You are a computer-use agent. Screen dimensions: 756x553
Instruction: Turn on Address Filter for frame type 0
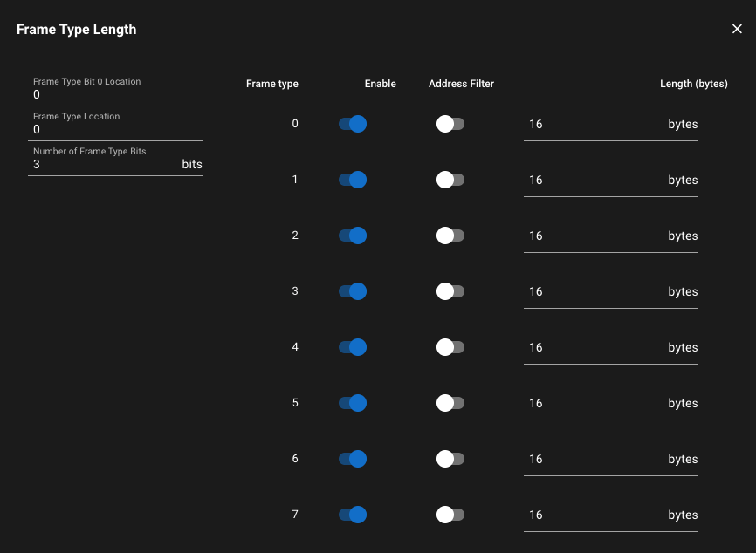(450, 124)
